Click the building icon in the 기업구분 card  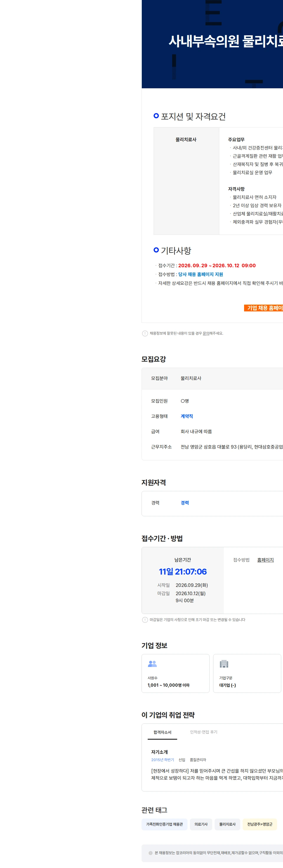(224, 664)
